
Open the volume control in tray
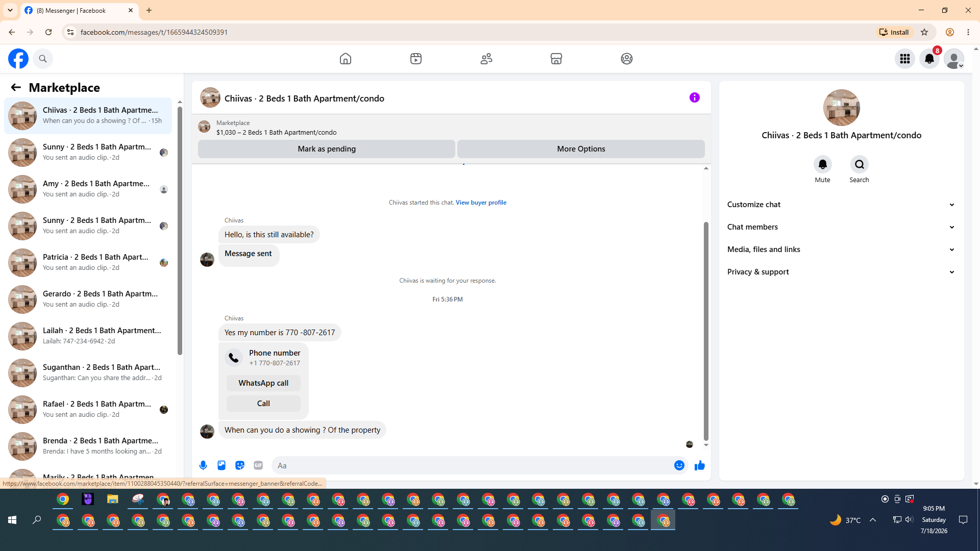point(909,520)
